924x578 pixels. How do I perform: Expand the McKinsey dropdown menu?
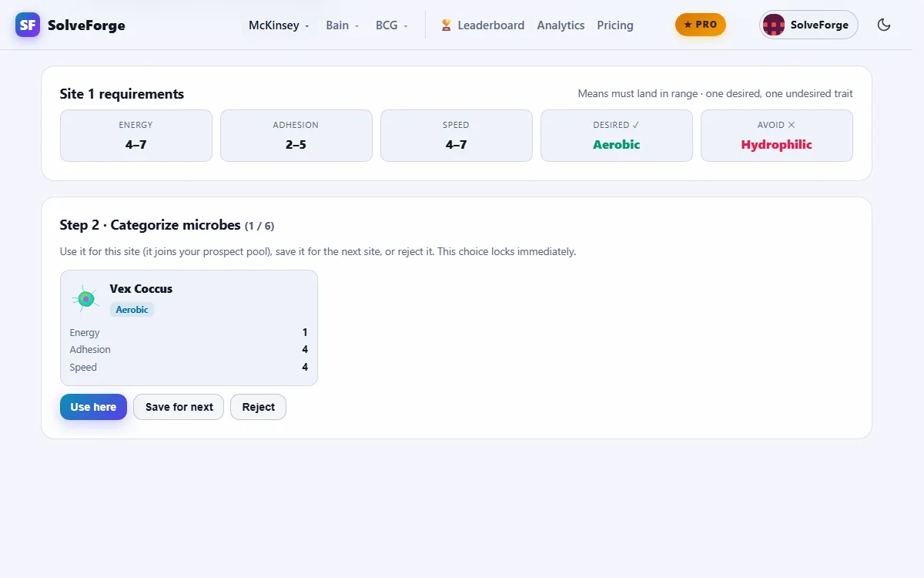click(x=279, y=25)
